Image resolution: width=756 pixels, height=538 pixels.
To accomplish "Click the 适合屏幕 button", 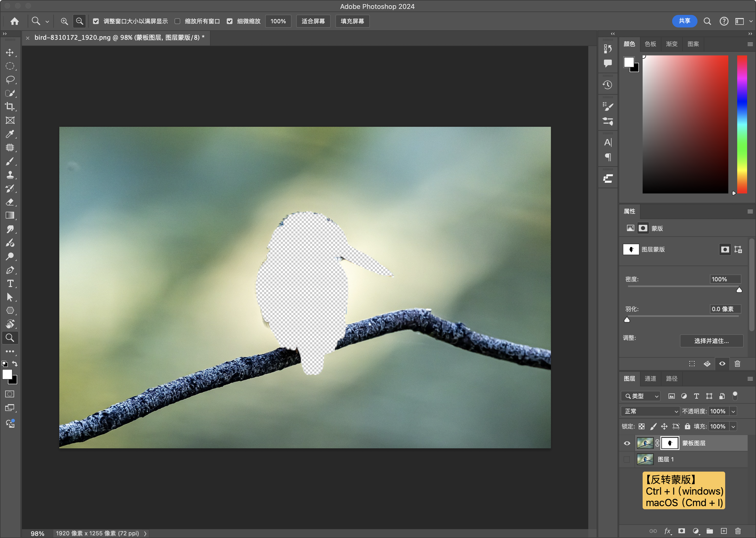I will coord(313,21).
